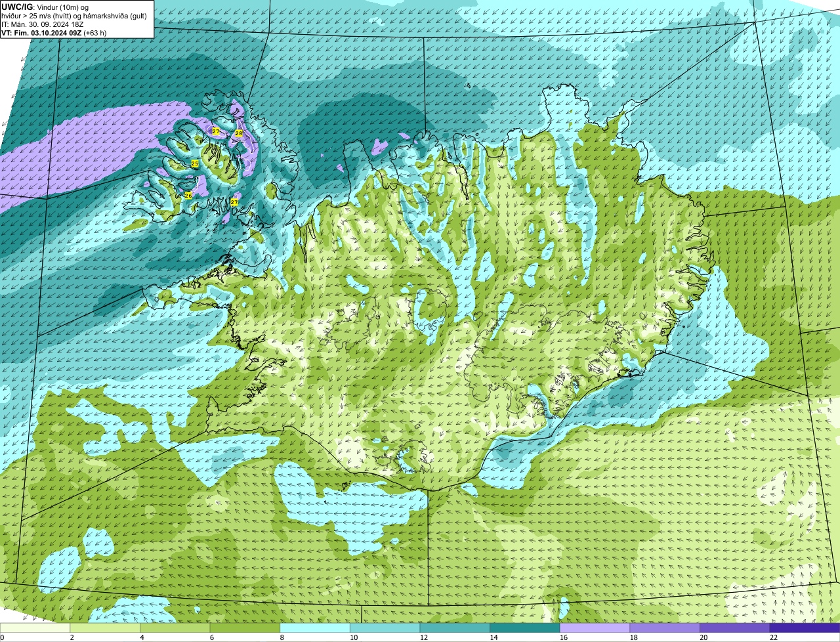This screenshot has height=642, width=840.
Task: Click the legend tick label '8'
Action: pos(282,637)
